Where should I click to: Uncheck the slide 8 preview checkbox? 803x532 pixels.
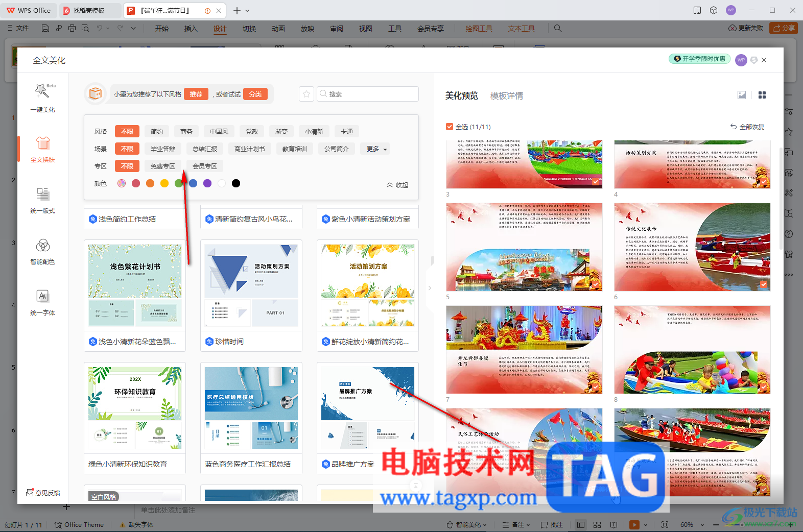764,387
